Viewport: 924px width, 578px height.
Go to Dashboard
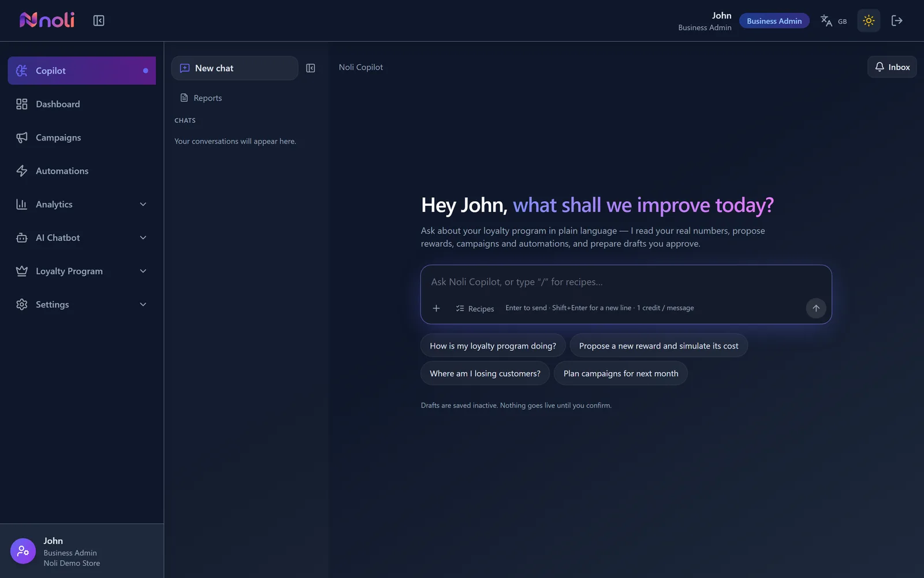coord(82,104)
